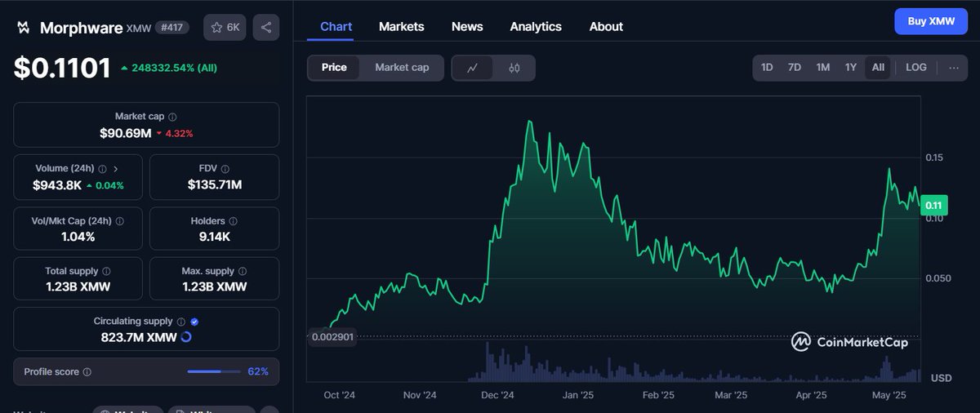Image resolution: width=980 pixels, height=413 pixels.
Task: Click circulating supply progress ring icon
Action: [x=185, y=337]
